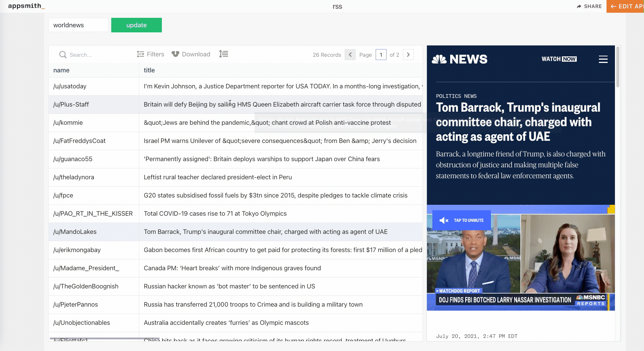The width and height of the screenshot is (644, 351).
Task: Click the worldnews subreddit input field
Action: 78,25
